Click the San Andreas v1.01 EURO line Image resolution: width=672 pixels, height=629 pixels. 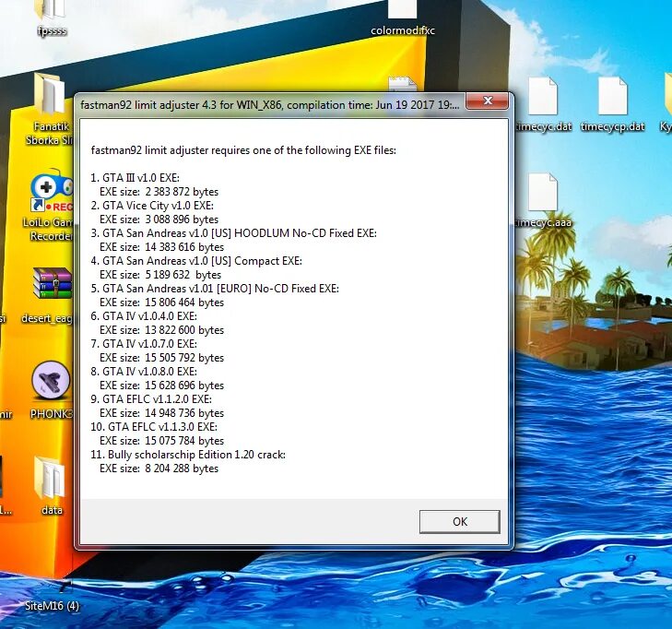[x=215, y=288]
